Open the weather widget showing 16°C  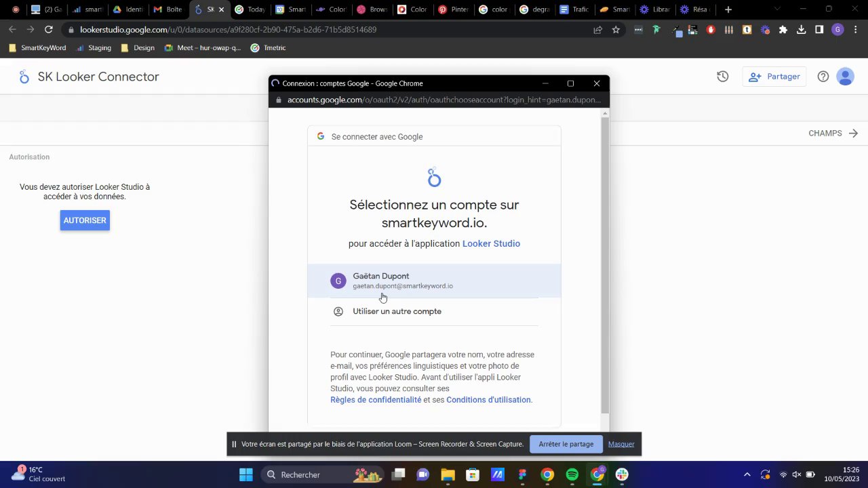(39, 474)
